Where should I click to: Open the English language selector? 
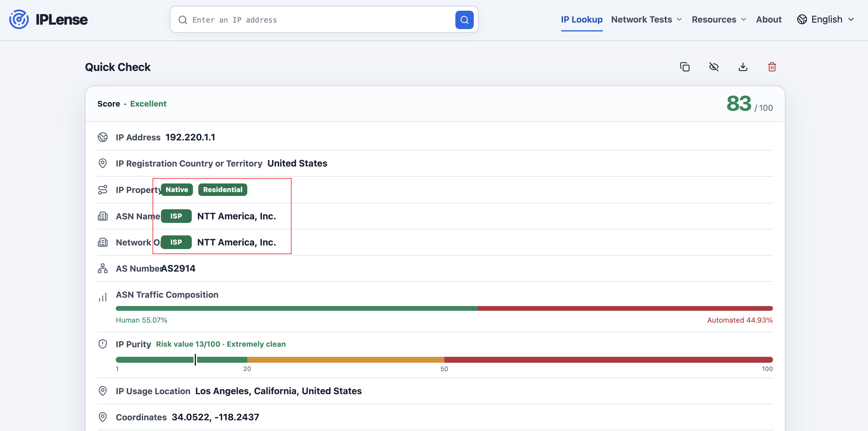[826, 20]
